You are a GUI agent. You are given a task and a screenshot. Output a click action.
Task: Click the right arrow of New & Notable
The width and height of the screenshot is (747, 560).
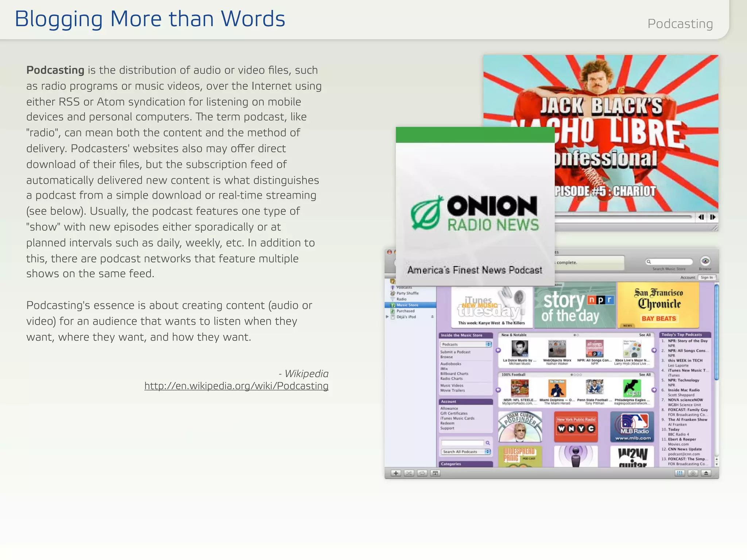tap(654, 350)
